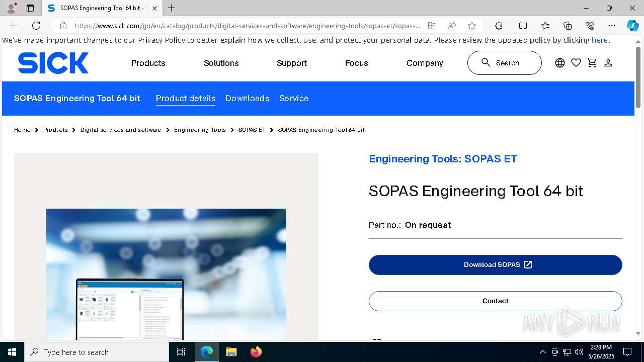Open the Products menu
The width and height of the screenshot is (644, 362).
(148, 63)
